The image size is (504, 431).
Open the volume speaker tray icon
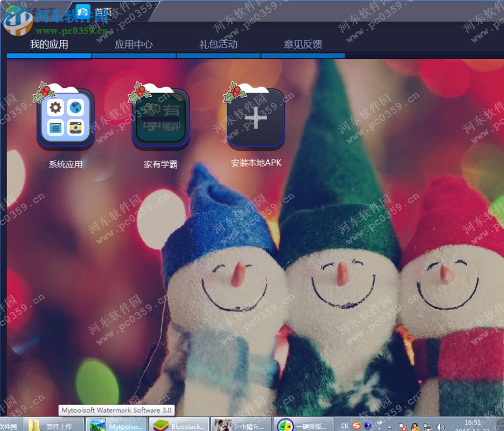[440, 427]
